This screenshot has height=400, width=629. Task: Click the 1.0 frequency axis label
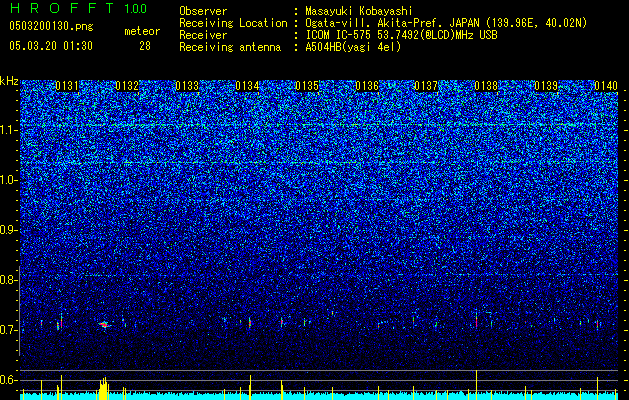(x=8, y=180)
